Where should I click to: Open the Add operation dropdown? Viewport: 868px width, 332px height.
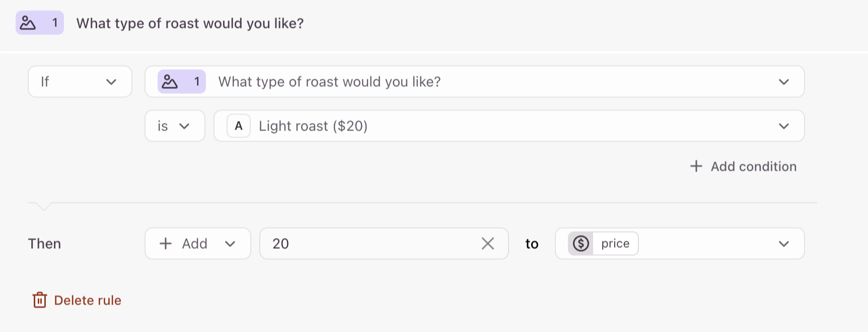tap(198, 243)
